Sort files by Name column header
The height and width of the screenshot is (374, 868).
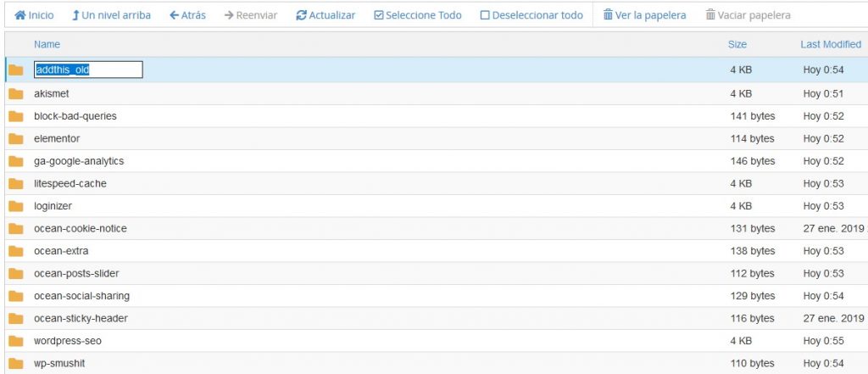pyautogui.click(x=47, y=44)
